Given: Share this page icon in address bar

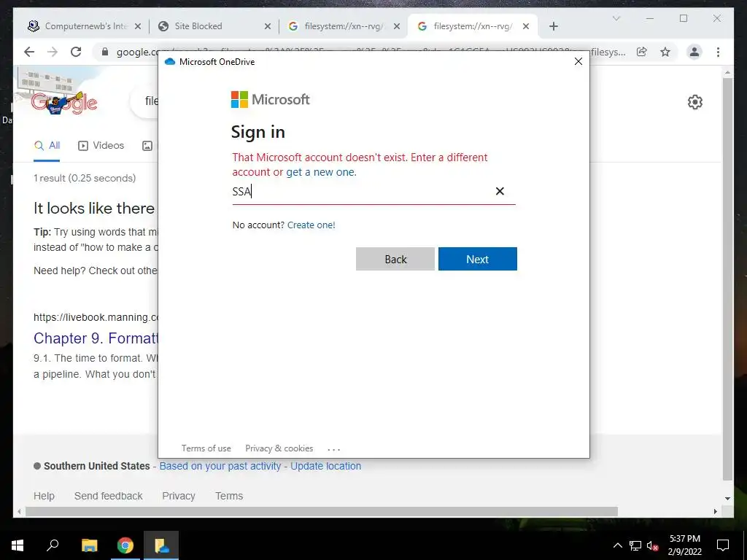Looking at the screenshot, I should tap(642, 52).
